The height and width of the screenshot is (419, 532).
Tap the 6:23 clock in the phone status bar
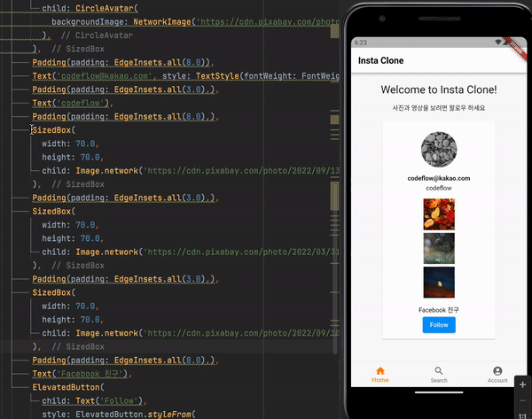(360, 43)
